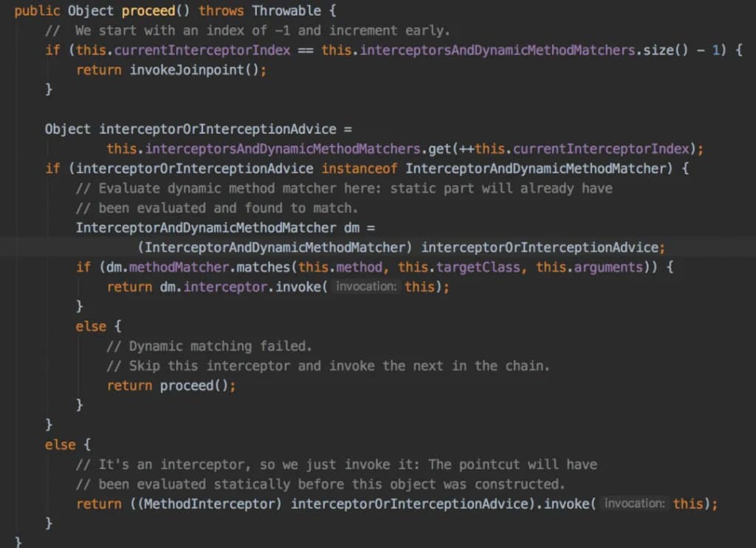756x548 pixels.
Task: Click the 'We start with an index' comment
Action: coord(262,30)
